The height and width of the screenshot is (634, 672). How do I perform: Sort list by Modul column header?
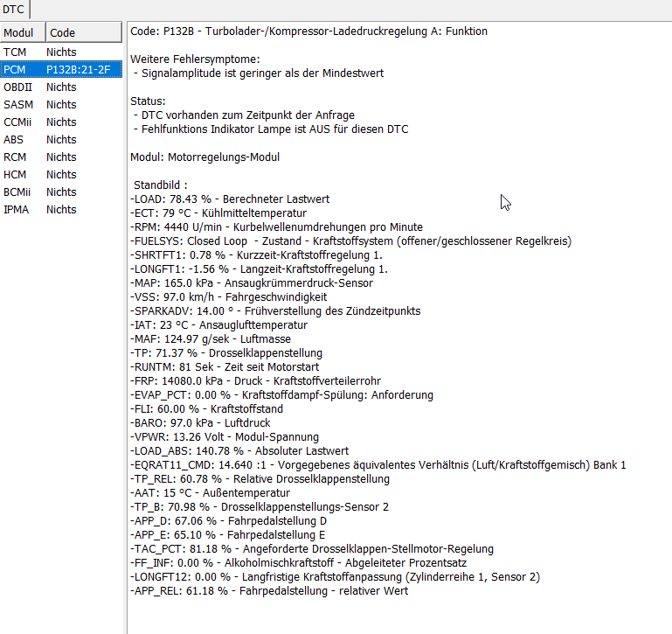23,32
